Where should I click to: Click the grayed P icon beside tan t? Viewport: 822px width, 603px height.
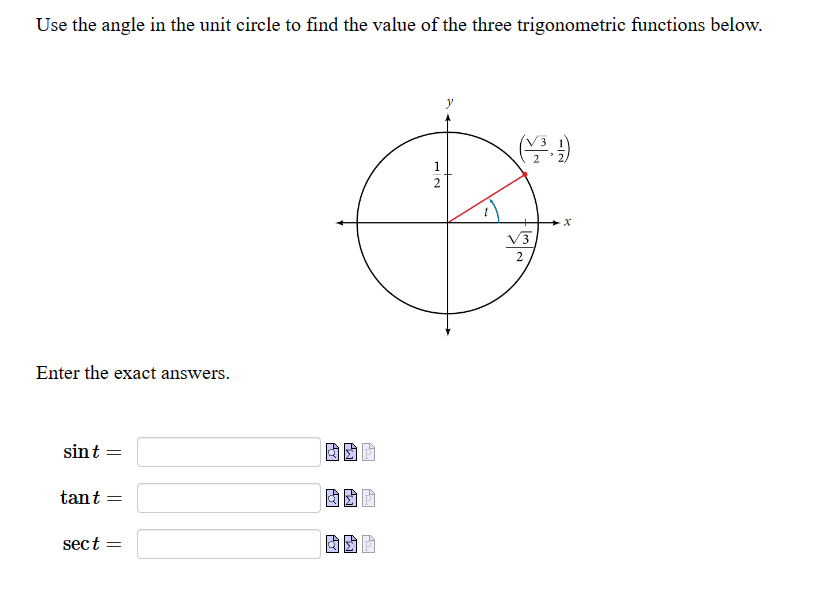point(368,498)
